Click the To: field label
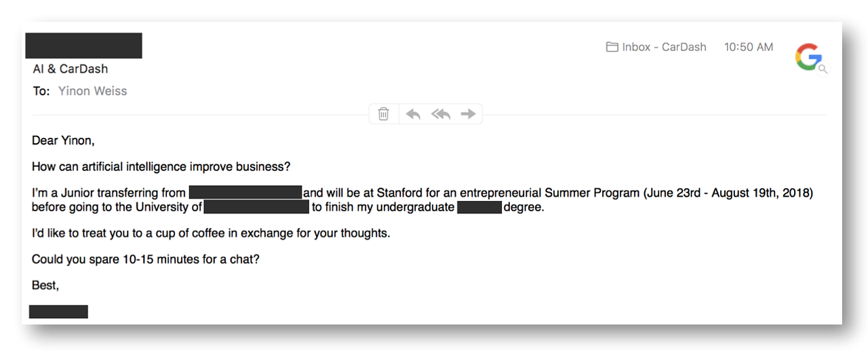This screenshot has height=351, width=868. click(x=41, y=91)
